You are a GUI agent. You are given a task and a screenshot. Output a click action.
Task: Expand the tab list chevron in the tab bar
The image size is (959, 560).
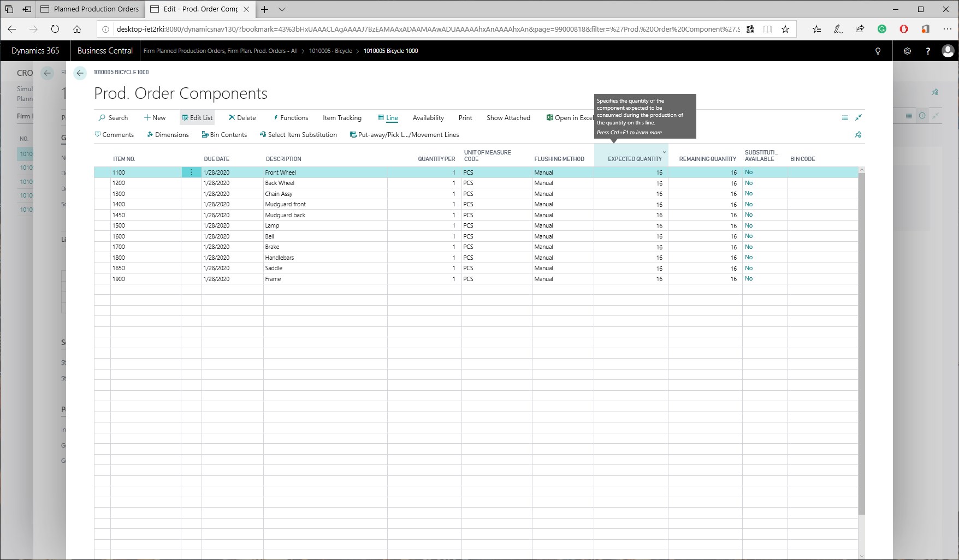282,9
